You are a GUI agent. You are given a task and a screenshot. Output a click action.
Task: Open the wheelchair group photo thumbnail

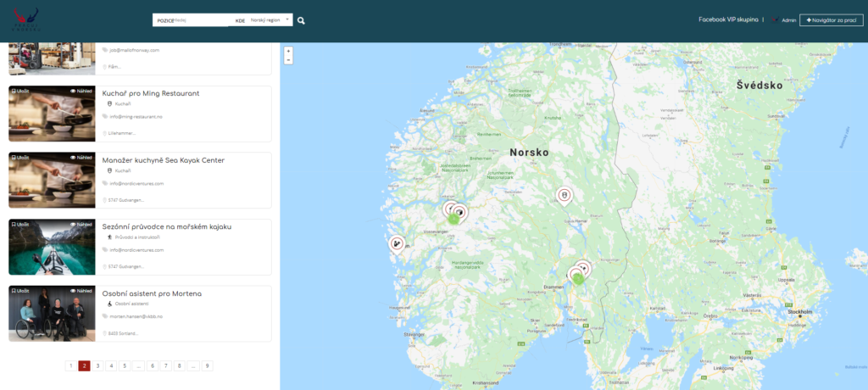pyautogui.click(x=52, y=314)
